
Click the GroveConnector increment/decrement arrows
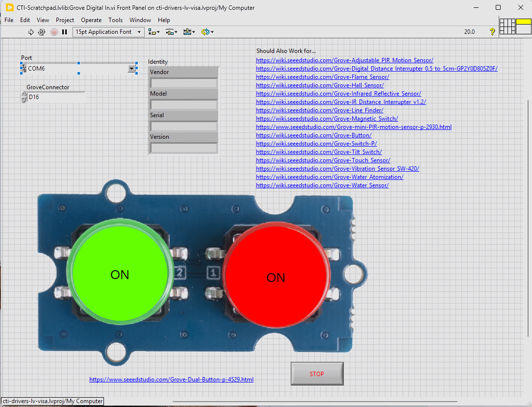[24, 97]
